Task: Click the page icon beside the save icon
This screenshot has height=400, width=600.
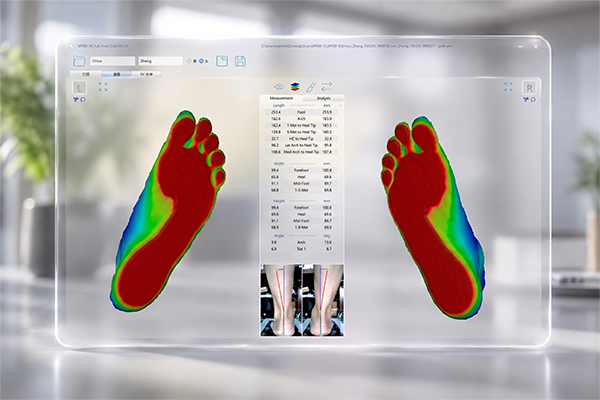Action: (x=222, y=61)
